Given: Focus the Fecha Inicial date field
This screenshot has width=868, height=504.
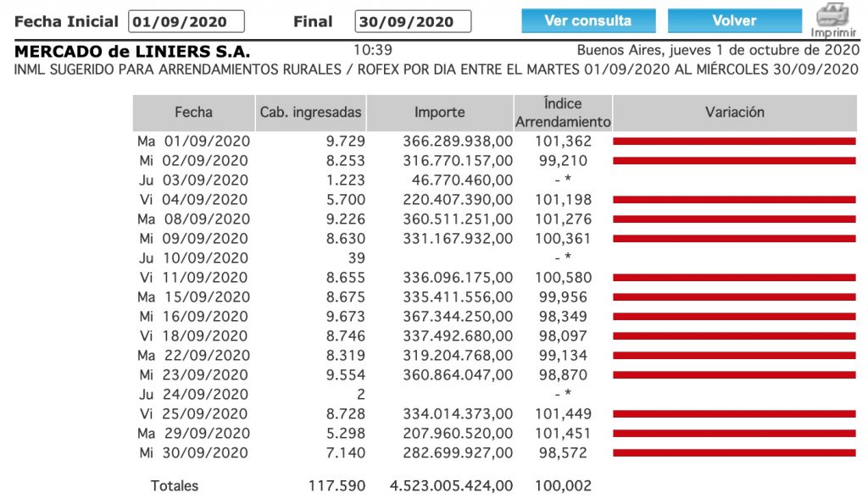Looking at the screenshot, I should (186, 22).
